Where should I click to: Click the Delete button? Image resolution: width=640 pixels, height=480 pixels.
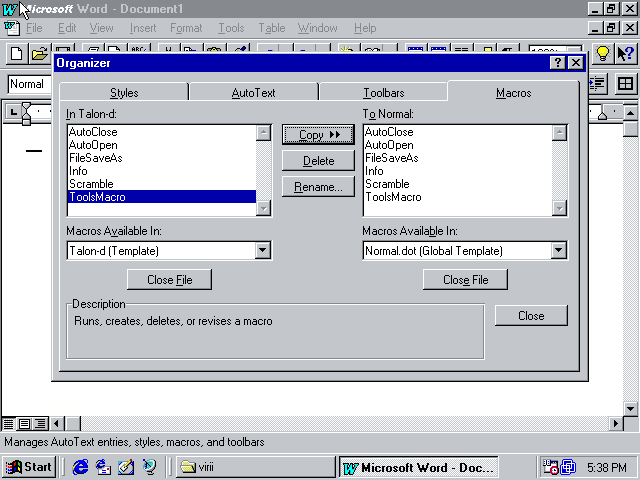click(318, 161)
